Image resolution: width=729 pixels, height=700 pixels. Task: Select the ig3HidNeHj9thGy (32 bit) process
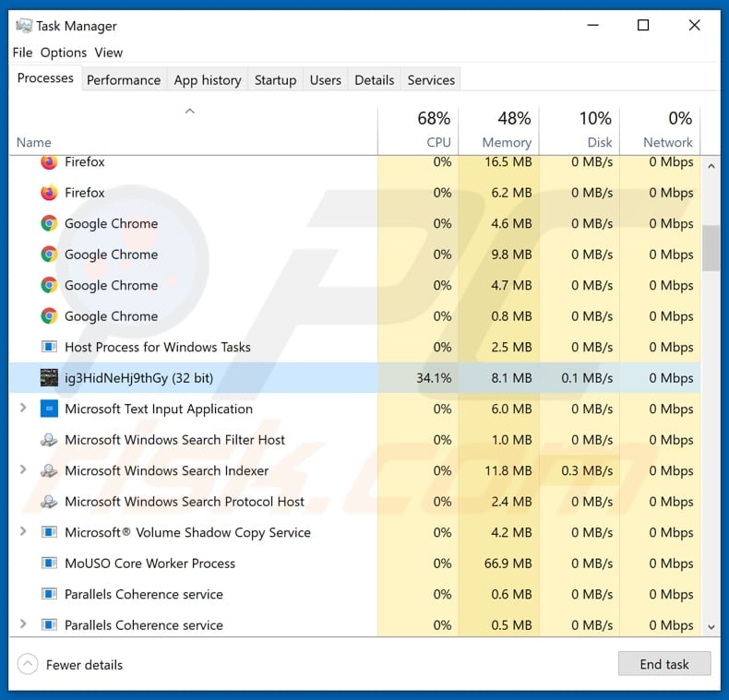[354, 378]
